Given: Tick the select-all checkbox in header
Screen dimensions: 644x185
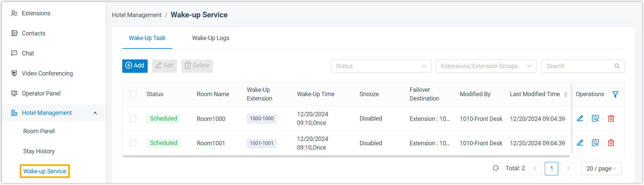Looking at the screenshot, I should pyautogui.click(x=133, y=94).
